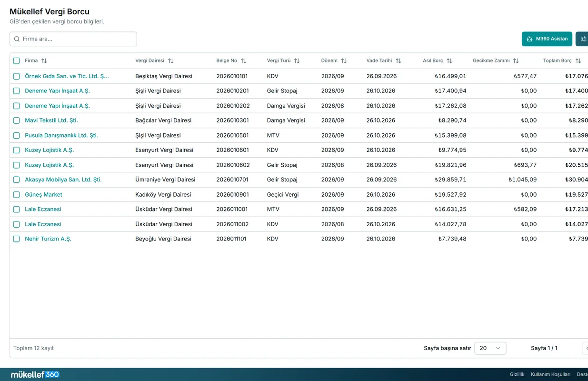Screen dimensions: 588x381
Task: Sort by Dönem sort icon
Action: [344, 61]
